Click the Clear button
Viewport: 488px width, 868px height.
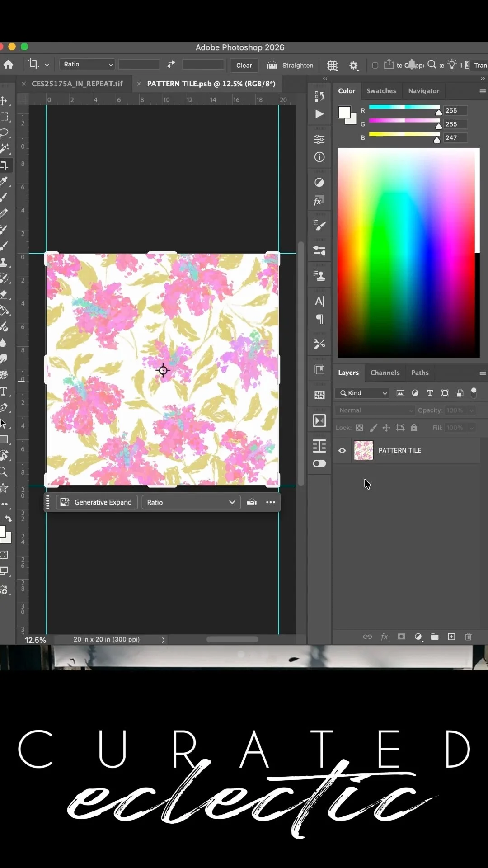(x=244, y=66)
